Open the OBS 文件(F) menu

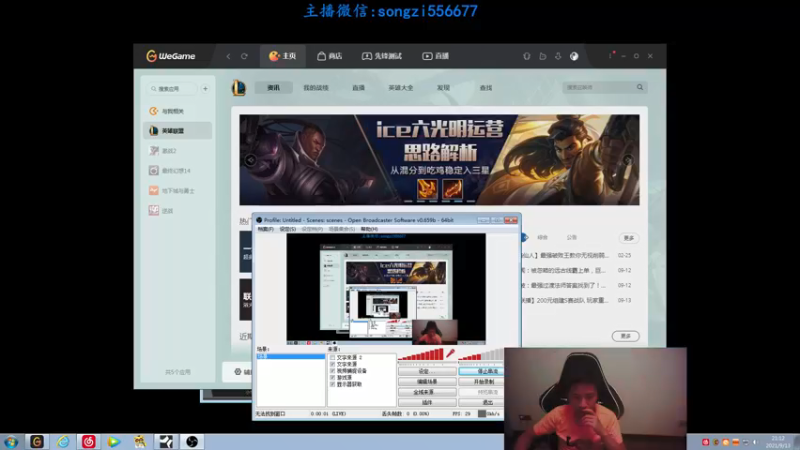[x=265, y=229]
